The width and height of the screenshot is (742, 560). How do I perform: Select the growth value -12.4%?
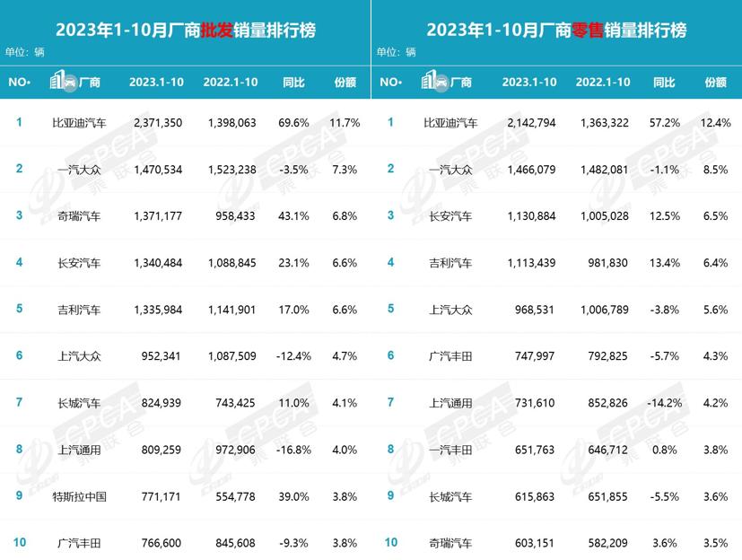pyautogui.click(x=293, y=356)
